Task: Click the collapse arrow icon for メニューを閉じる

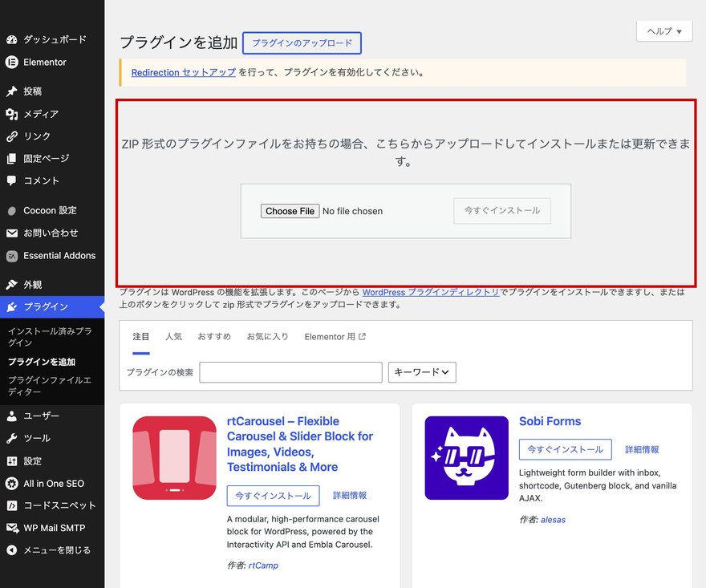Action: tap(12, 550)
